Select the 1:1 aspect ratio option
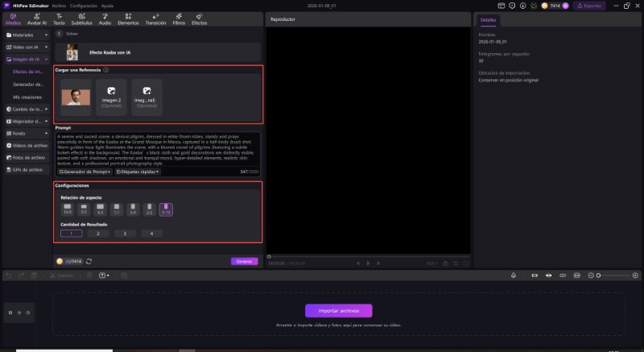This screenshot has height=352, width=644. 118,210
